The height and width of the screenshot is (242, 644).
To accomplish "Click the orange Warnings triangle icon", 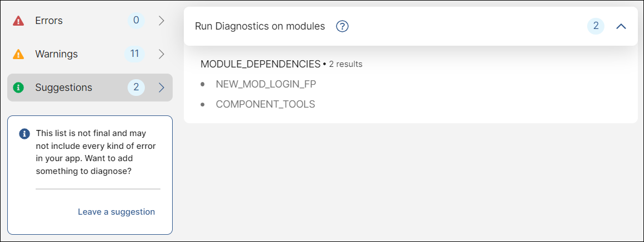I will (18, 55).
